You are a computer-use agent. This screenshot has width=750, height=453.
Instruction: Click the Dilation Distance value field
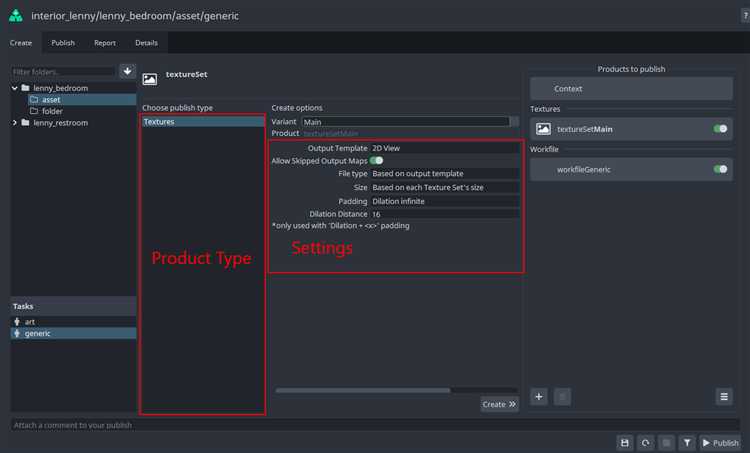click(445, 214)
